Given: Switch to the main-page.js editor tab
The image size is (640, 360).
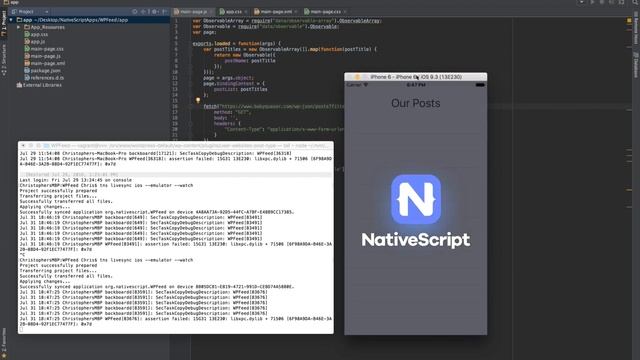Looking at the screenshot, I should (x=193, y=12).
